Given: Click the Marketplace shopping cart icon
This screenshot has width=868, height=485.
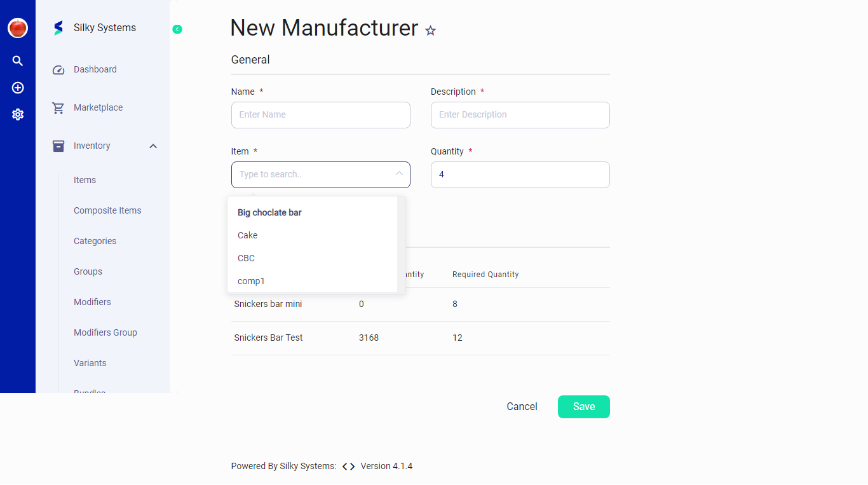Looking at the screenshot, I should tap(58, 107).
